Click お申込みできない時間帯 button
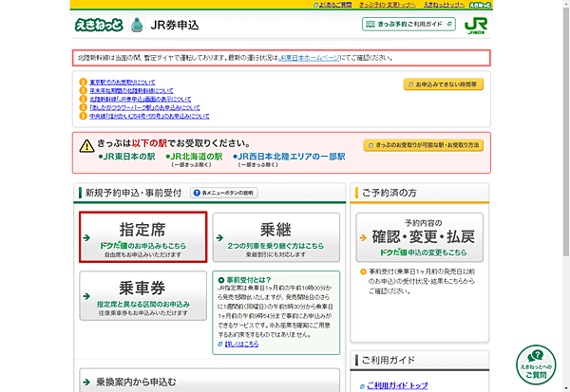570x392 pixels. [443, 84]
